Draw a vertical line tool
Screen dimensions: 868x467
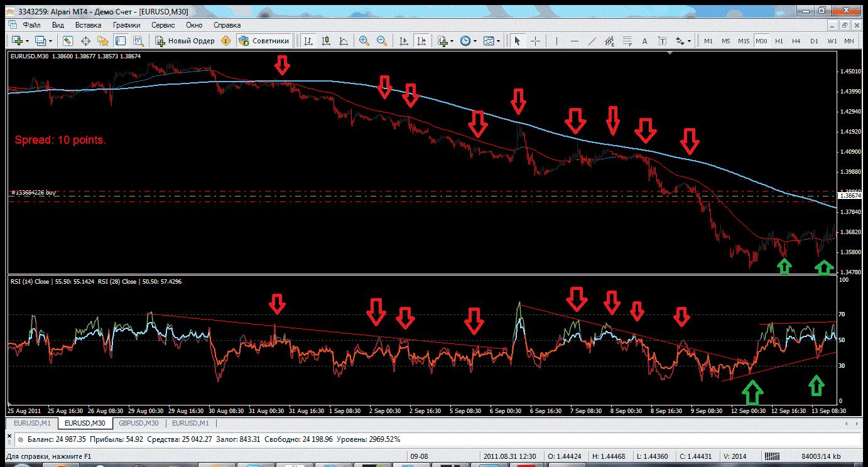point(556,41)
